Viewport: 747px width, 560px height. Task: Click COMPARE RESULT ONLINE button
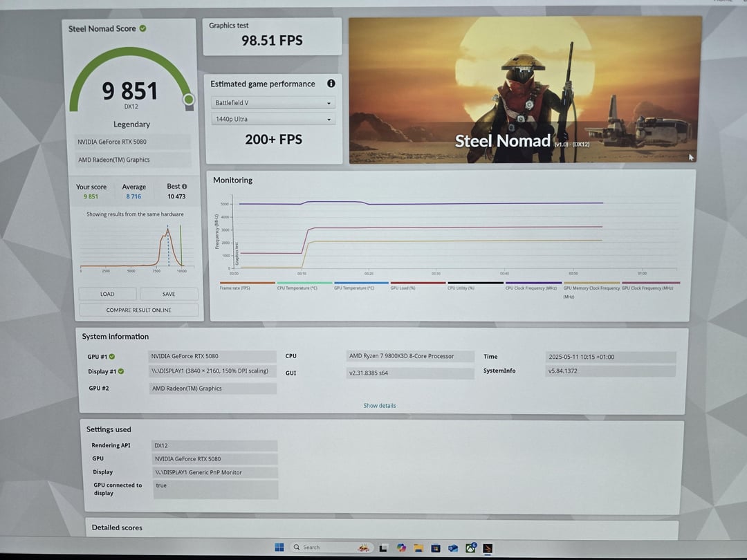[x=138, y=310]
